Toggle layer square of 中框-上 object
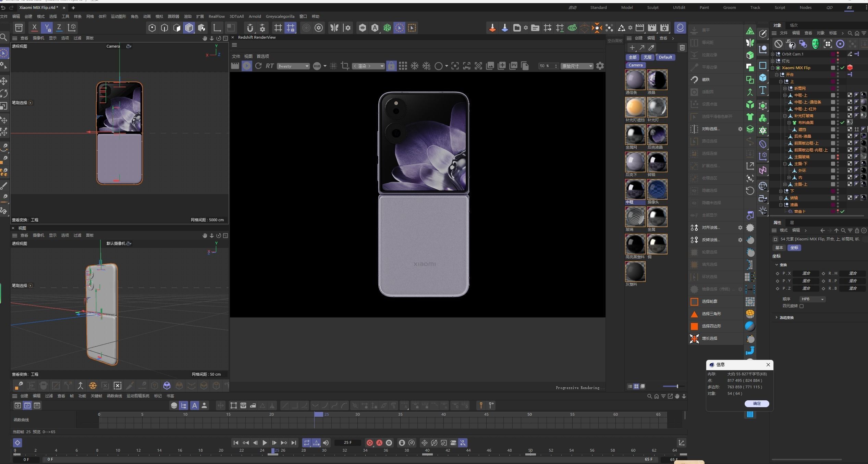 [833, 95]
